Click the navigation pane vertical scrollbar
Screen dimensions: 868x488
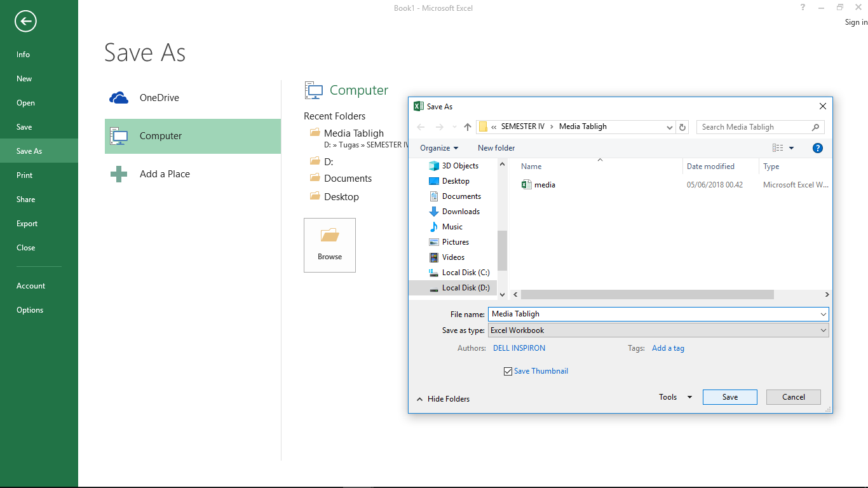(502, 250)
